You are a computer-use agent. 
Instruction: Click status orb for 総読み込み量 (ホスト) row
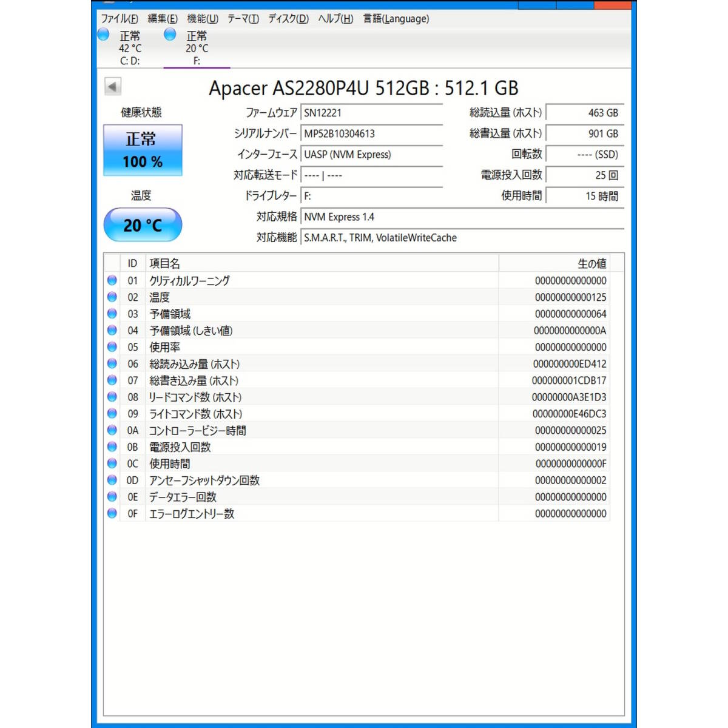[112, 363]
